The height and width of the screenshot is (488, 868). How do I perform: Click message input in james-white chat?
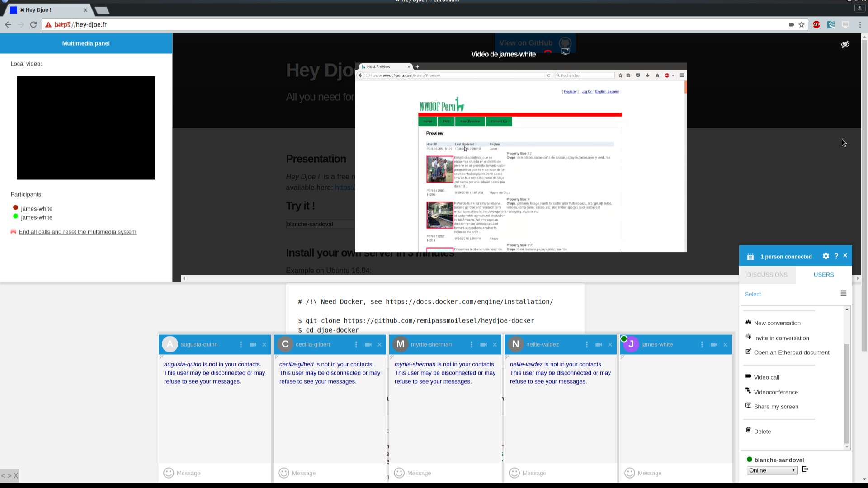[x=678, y=473]
